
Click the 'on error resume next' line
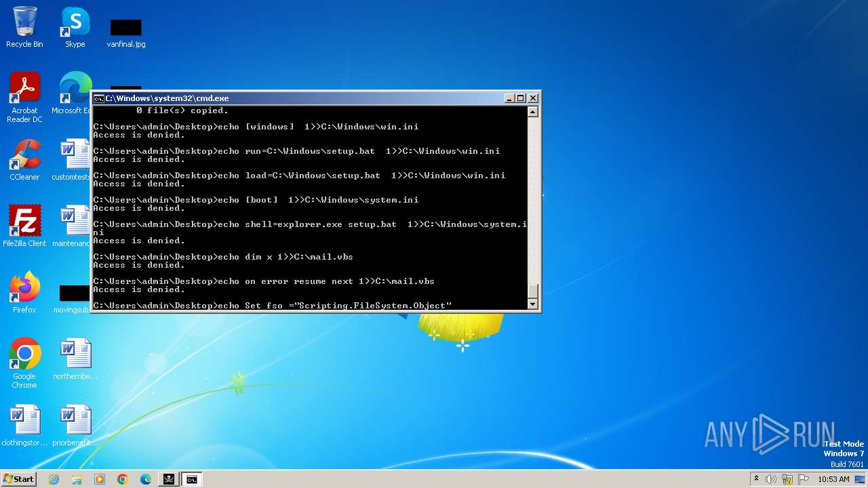tap(264, 281)
